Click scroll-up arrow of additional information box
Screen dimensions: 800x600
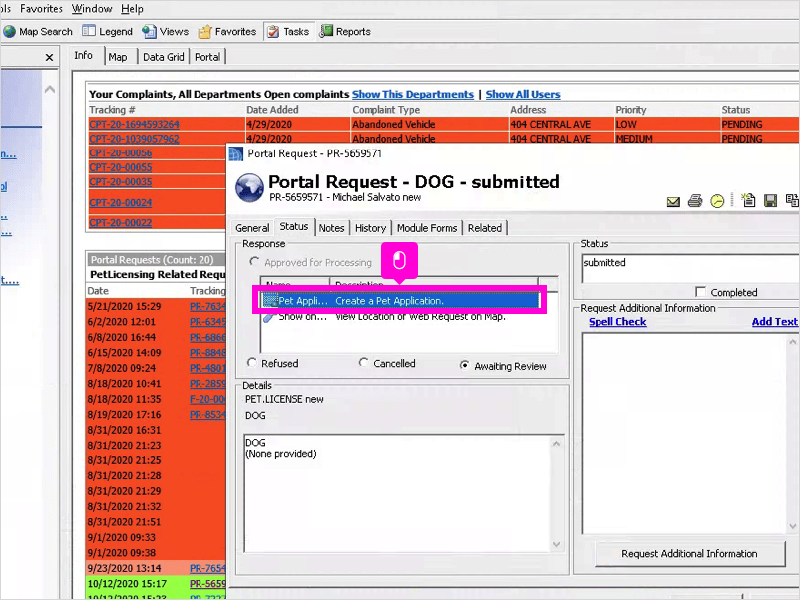[792, 342]
